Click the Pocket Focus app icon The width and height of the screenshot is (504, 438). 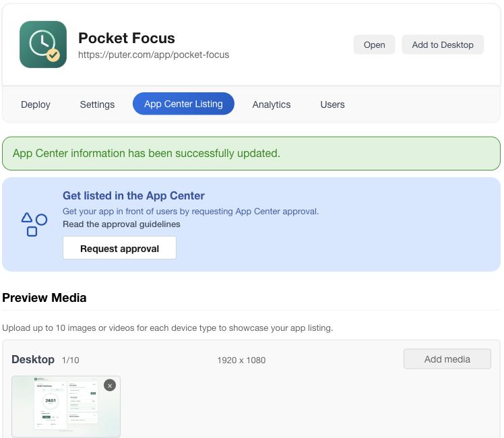coord(43,44)
